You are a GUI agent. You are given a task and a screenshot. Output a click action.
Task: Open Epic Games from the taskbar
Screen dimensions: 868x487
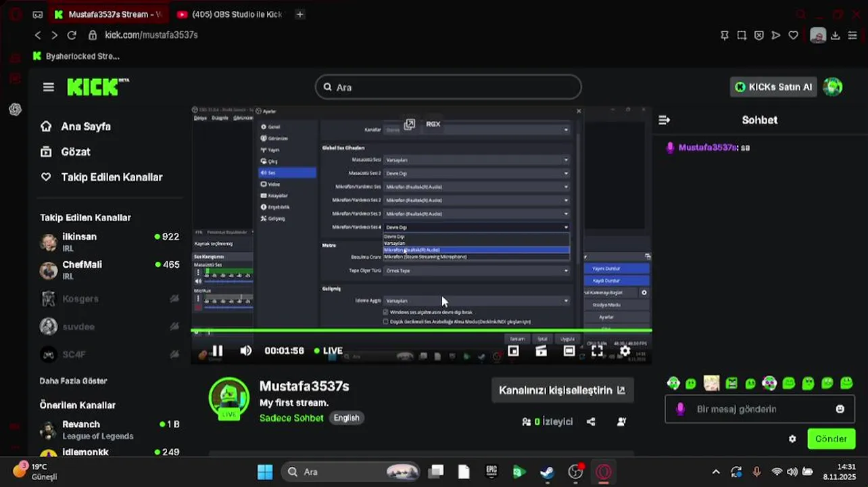491,472
